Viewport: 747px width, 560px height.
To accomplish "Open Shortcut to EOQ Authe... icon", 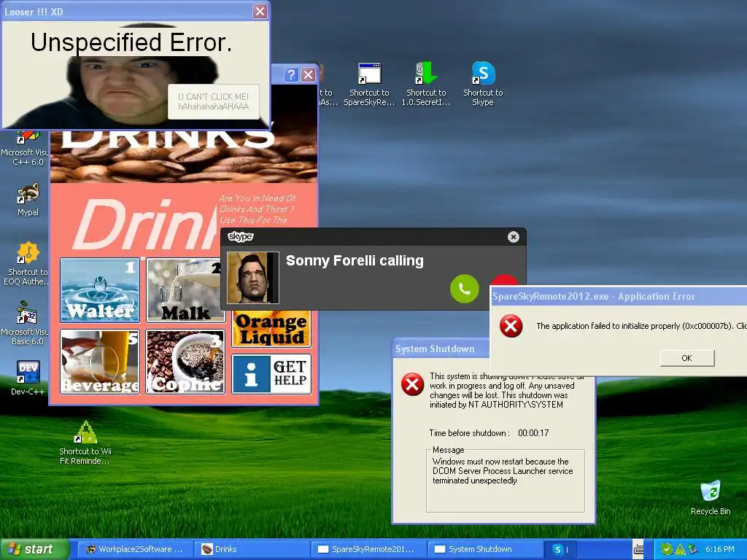I will tap(26, 263).
